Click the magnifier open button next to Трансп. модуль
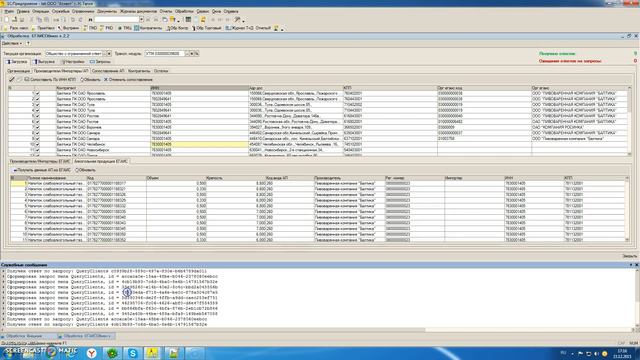640x360 pixels. (196, 53)
